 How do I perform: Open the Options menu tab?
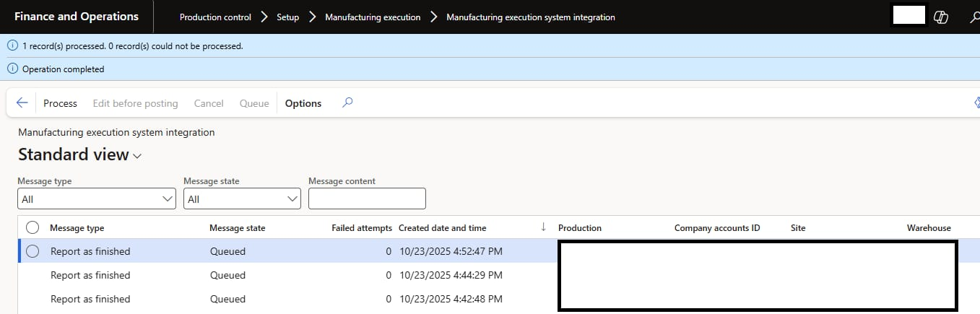coord(303,103)
